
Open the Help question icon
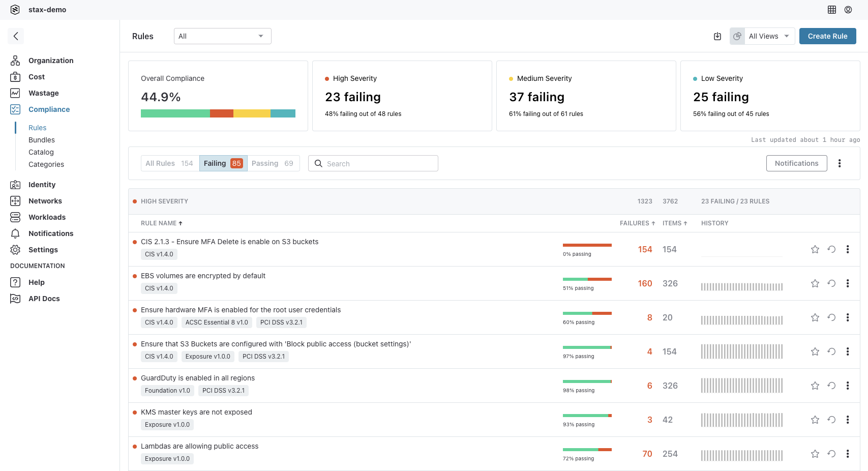(15, 282)
